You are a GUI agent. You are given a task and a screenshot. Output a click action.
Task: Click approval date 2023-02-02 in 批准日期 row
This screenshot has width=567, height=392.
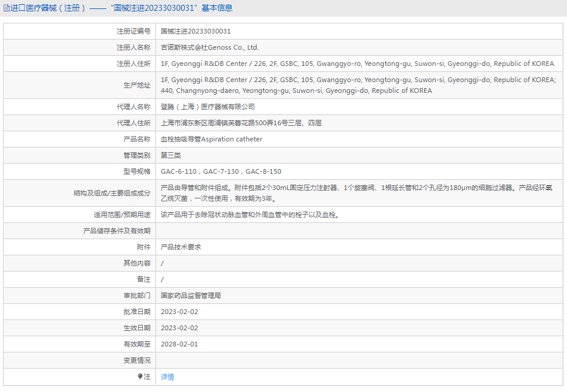tap(179, 312)
